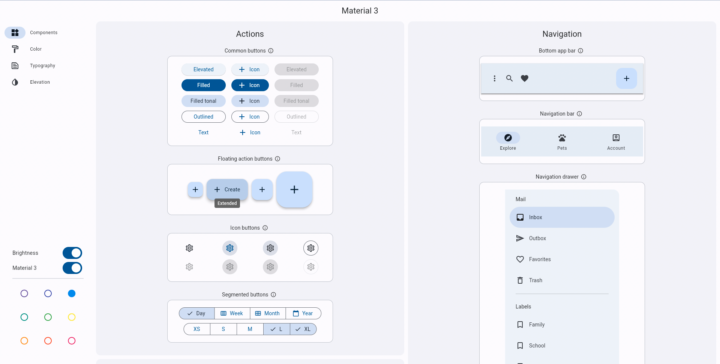
Task: Select the Month segment
Action: click(268, 314)
